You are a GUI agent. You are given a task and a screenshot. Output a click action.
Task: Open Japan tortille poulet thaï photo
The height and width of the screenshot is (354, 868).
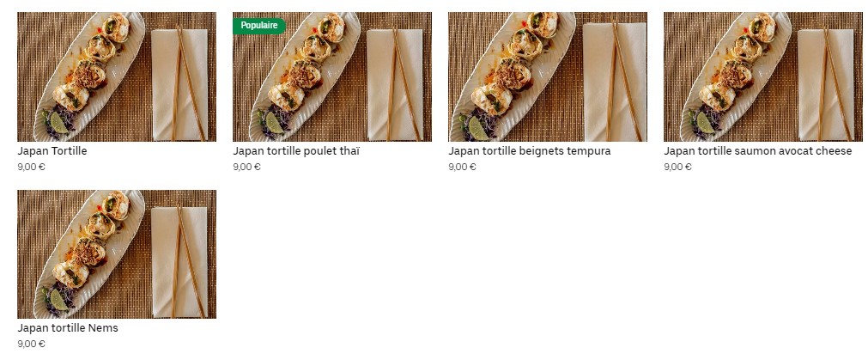[332, 77]
